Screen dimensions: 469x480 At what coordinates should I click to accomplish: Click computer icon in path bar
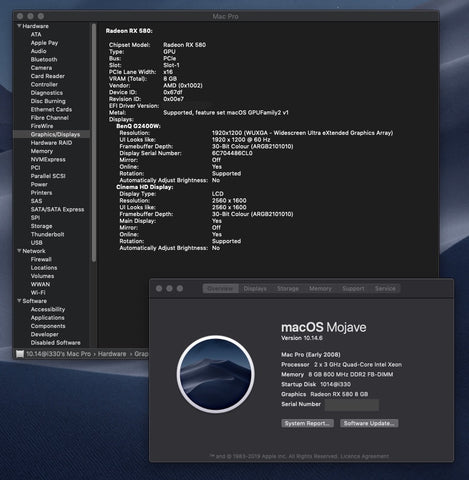pyautogui.click(x=20, y=354)
